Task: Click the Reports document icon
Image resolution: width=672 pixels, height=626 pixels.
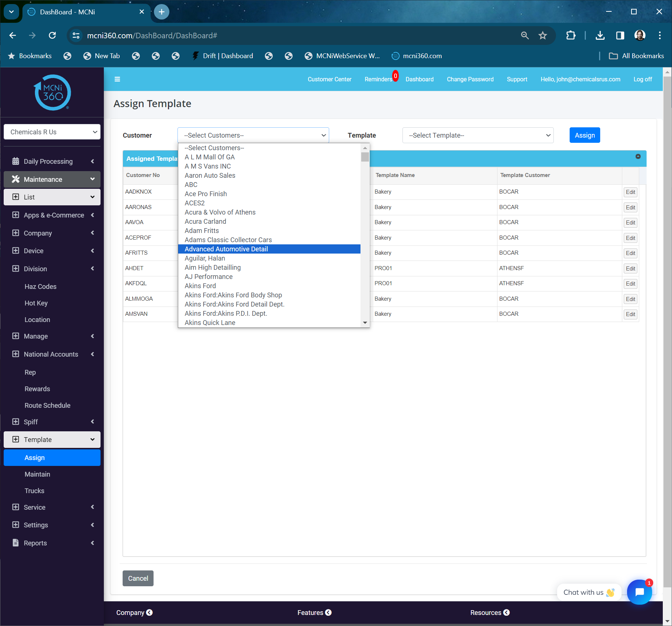Action: pos(15,543)
